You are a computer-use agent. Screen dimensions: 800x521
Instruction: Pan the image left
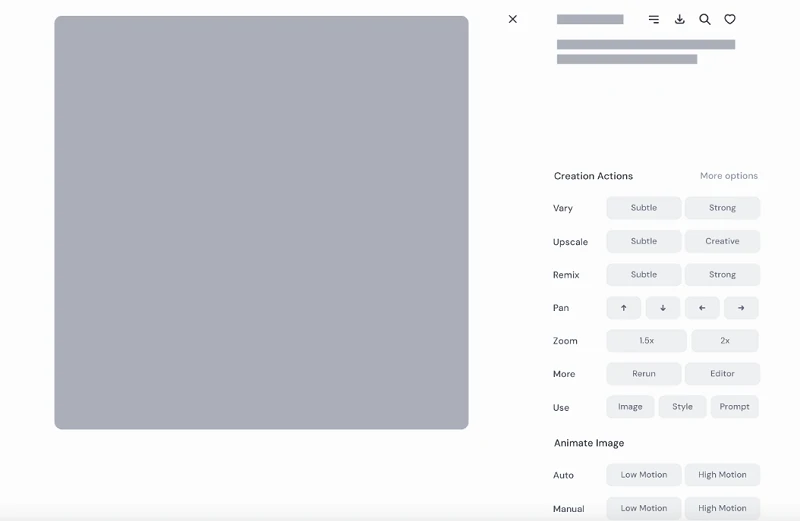(x=702, y=308)
